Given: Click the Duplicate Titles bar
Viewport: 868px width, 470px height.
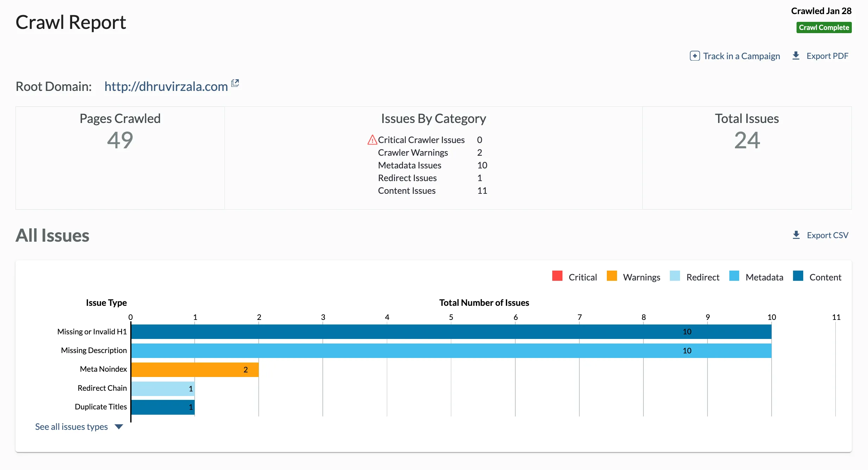Looking at the screenshot, I should click(x=163, y=407).
